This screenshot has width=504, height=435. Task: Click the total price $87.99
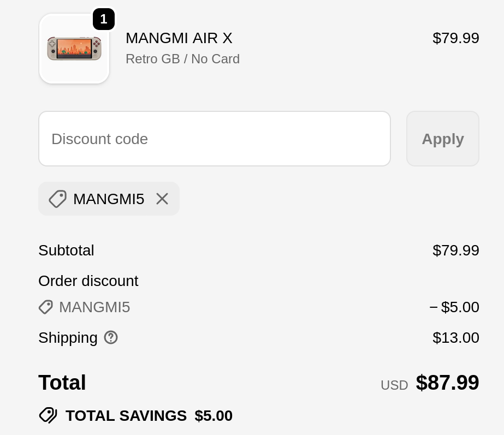click(447, 383)
